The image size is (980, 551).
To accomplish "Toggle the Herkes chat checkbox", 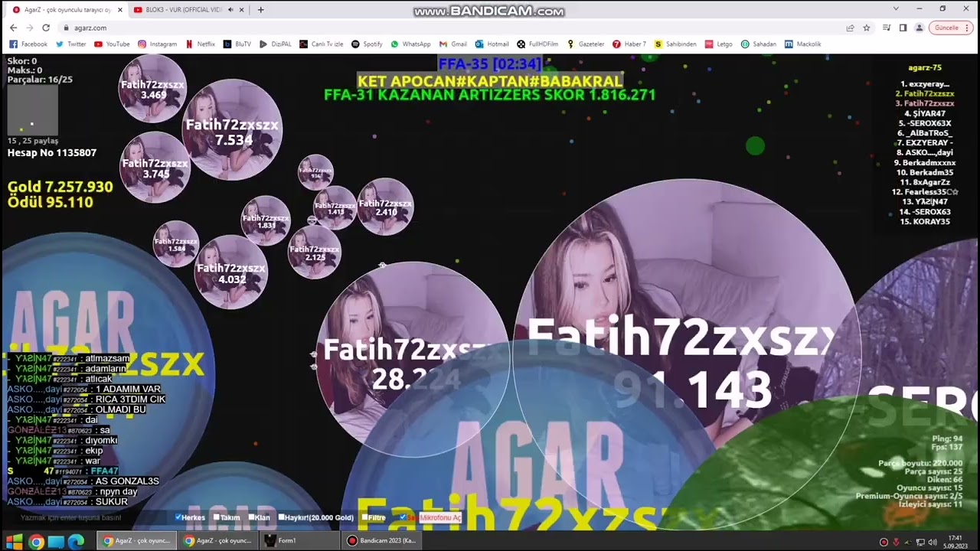I will tap(178, 517).
